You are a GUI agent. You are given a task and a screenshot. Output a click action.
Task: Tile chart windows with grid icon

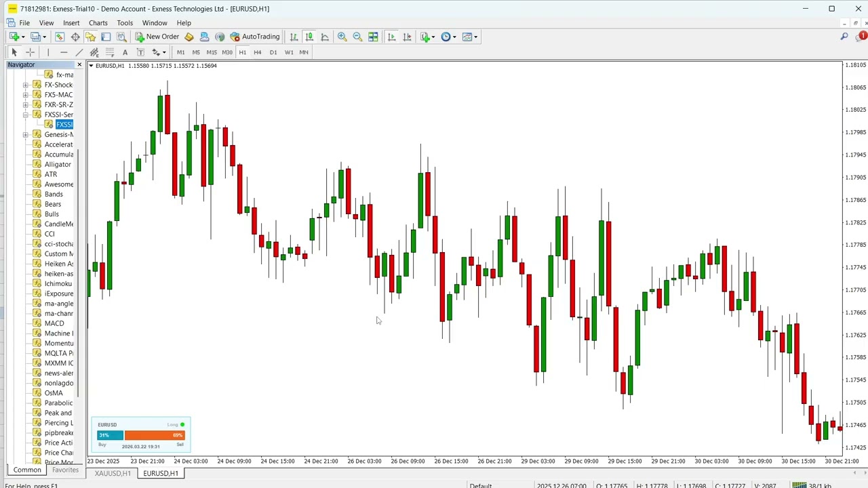pyautogui.click(x=373, y=37)
